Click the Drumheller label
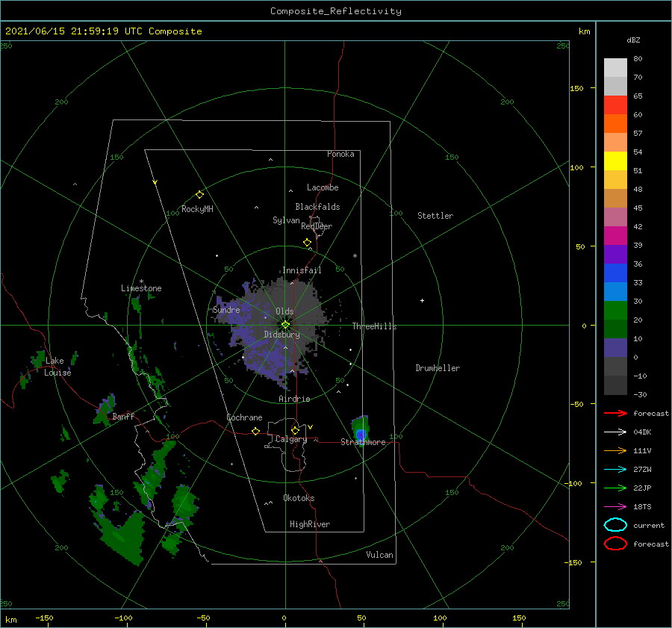This screenshot has width=672, height=628. (x=438, y=368)
